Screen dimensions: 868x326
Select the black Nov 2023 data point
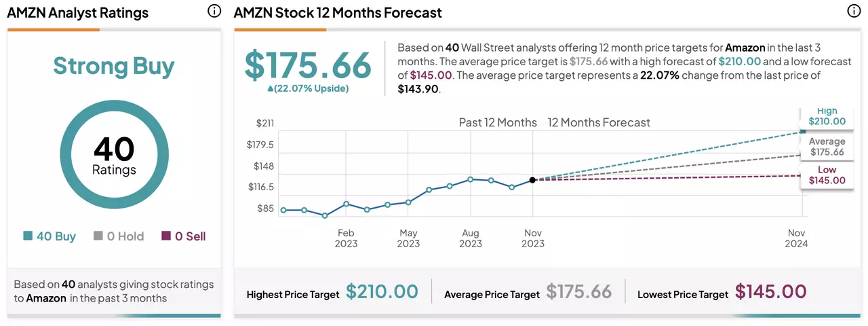(532, 180)
